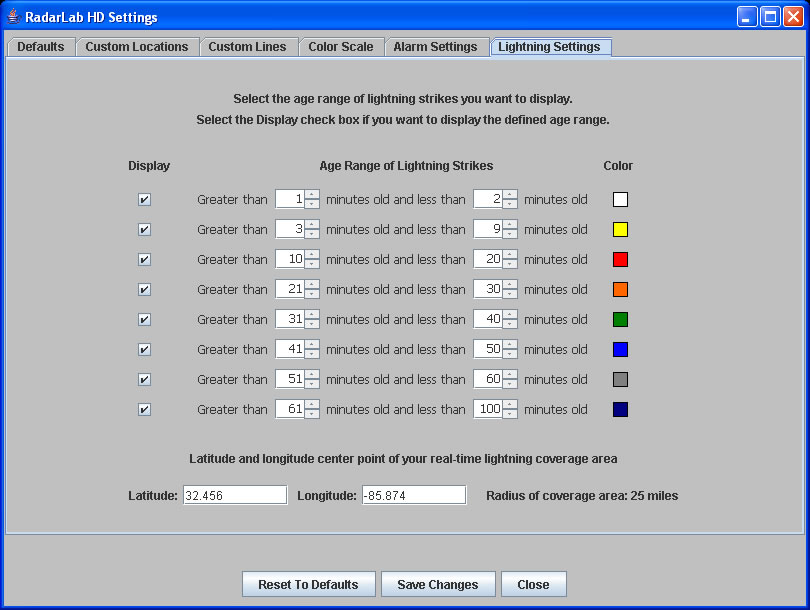The height and width of the screenshot is (610, 810).
Task: Select the Color Scale tab
Action: [341, 47]
